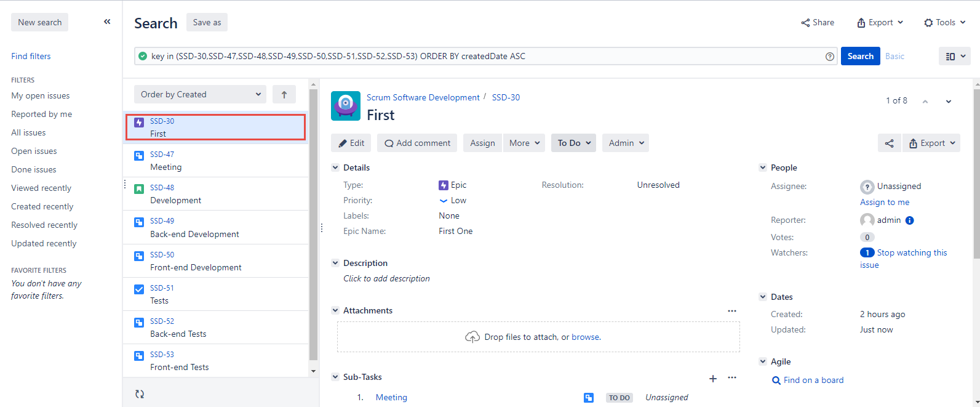Click the refresh results icon below issue list
This screenshot has height=407, width=980.
pos(140,394)
